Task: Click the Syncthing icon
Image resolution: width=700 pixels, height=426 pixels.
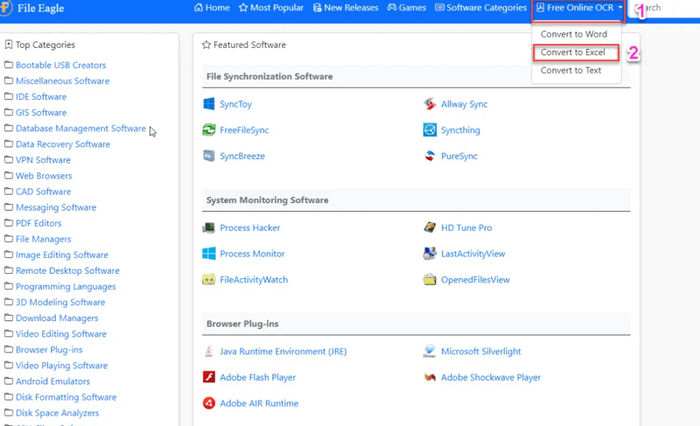Action: point(429,130)
